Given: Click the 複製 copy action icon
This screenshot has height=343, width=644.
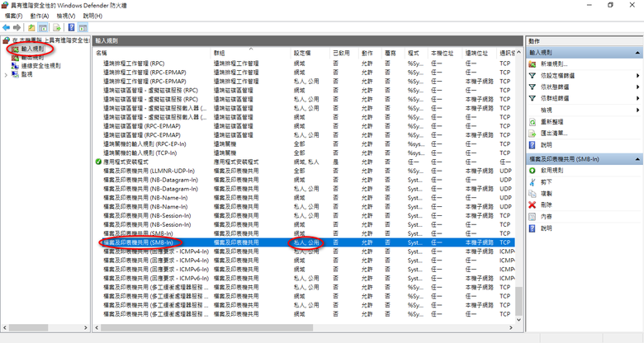Looking at the screenshot, I should coord(533,193).
